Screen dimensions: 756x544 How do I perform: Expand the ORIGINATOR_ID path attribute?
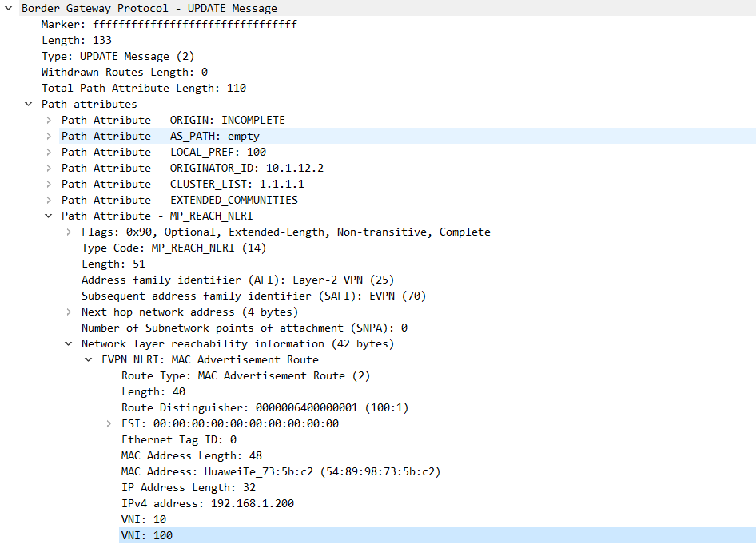pos(49,169)
